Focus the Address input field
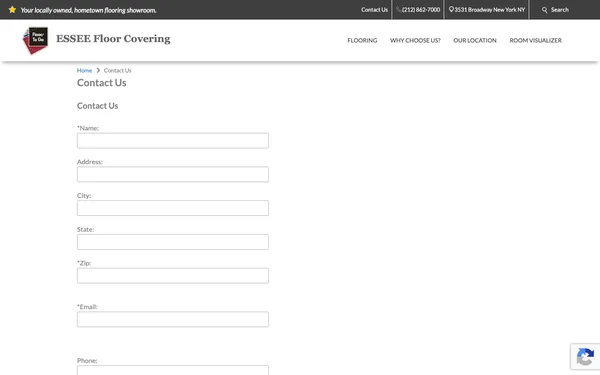This screenshot has height=375, width=600. [173, 174]
